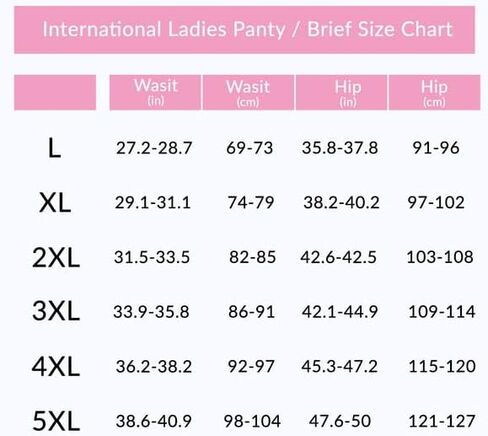This screenshot has height=436, width=488.
Task: Pick the 4XL size label
Action: pyautogui.click(x=56, y=366)
